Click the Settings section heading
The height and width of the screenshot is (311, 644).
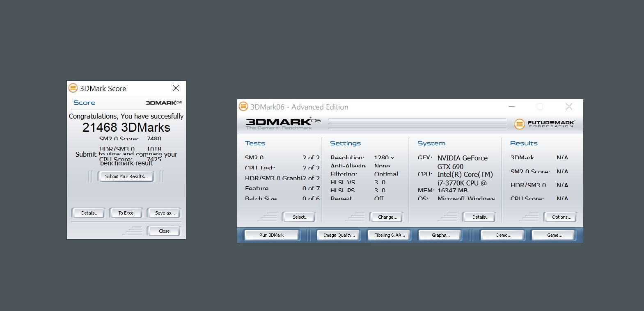[346, 143]
